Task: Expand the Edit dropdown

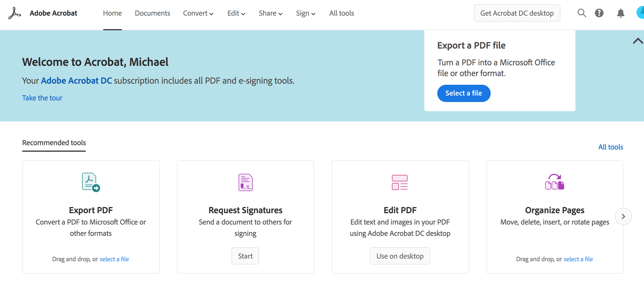Action: pyautogui.click(x=236, y=13)
